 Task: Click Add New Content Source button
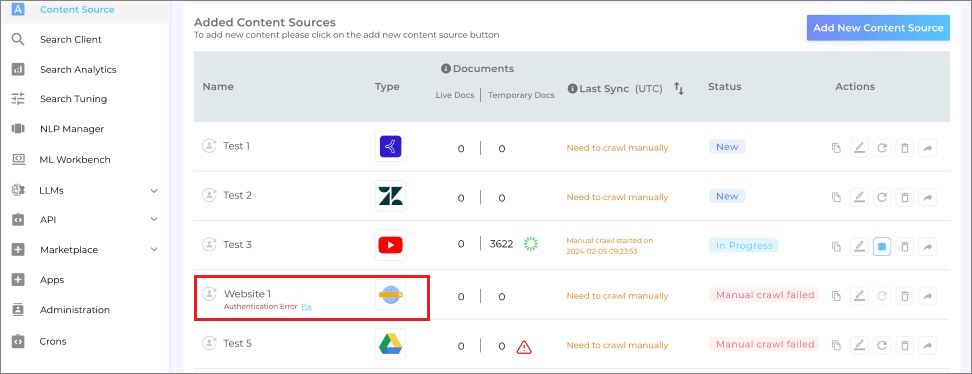tap(878, 28)
